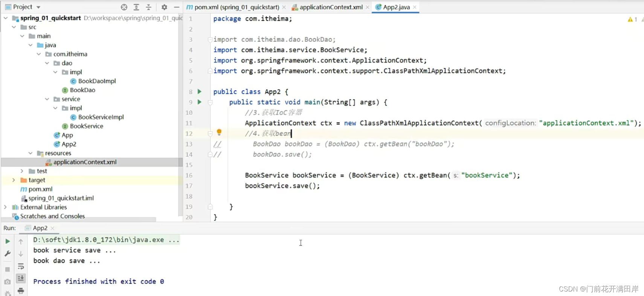Image resolution: width=644 pixels, height=296 pixels.
Task: Click the Collapse All icon in the Project toolbar
Action: (x=148, y=7)
